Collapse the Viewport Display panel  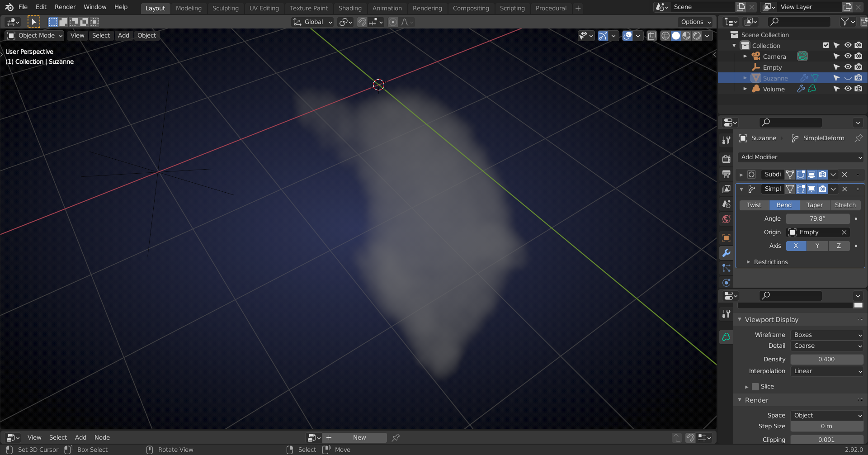point(740,319)
